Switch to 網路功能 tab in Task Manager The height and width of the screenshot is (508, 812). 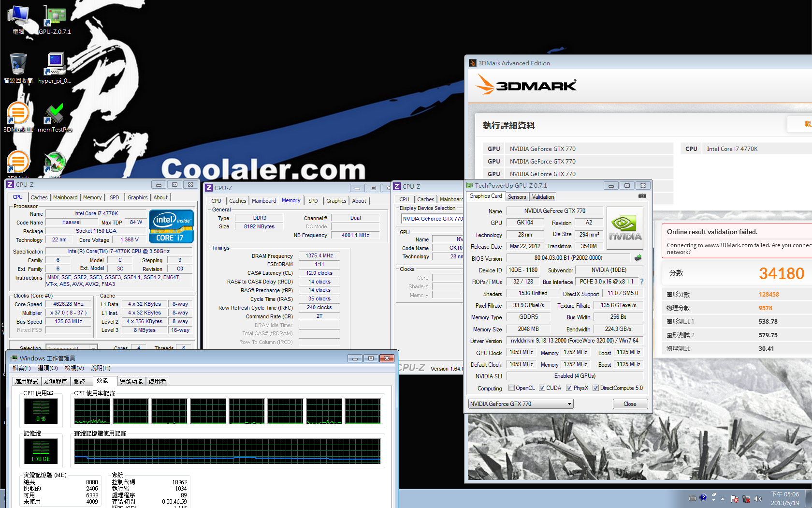click(x=131, y=382)
